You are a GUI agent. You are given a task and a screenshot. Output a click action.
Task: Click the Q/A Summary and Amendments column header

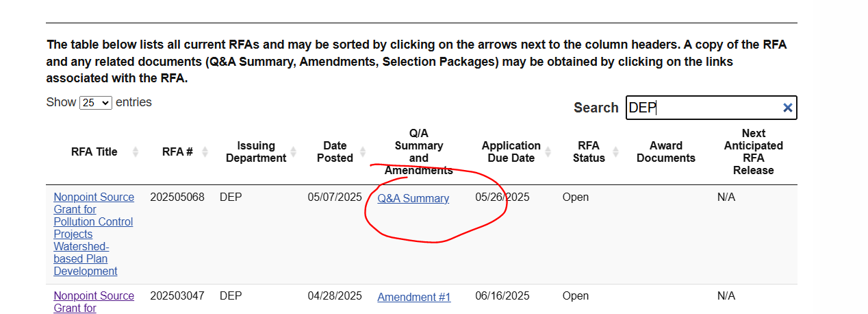[418, 152]
